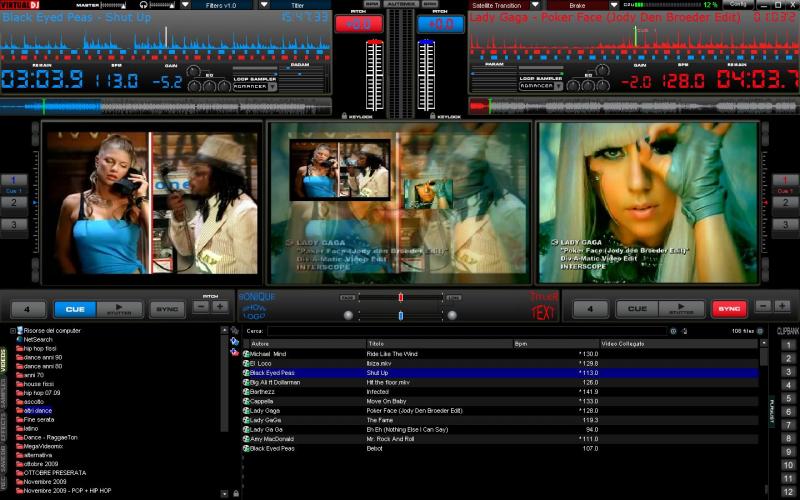Screen dimensions: 800x500
Task: Click the Video Collegato column header
Action: pos(679,344)
